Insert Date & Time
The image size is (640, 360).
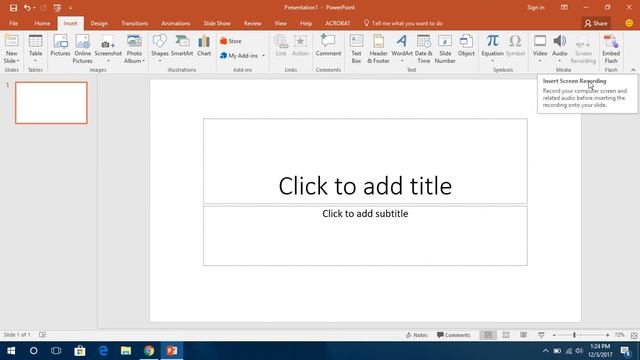coord(424,49)
